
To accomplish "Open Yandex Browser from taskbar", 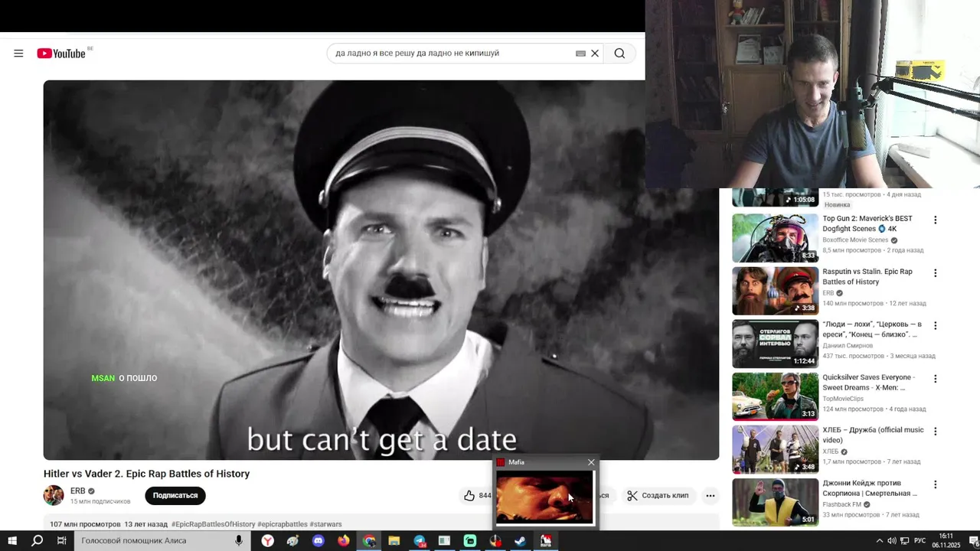I will click(268, 541).
